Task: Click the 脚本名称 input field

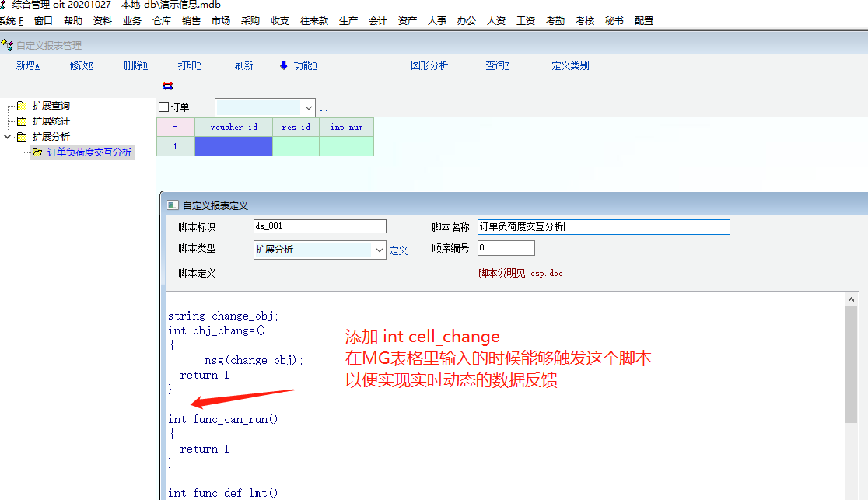Action: (604, 227)
